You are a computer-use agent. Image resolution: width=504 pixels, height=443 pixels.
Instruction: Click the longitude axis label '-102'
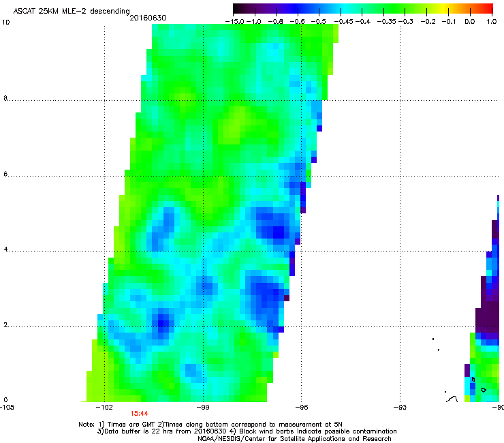click(x=104, y=408)
